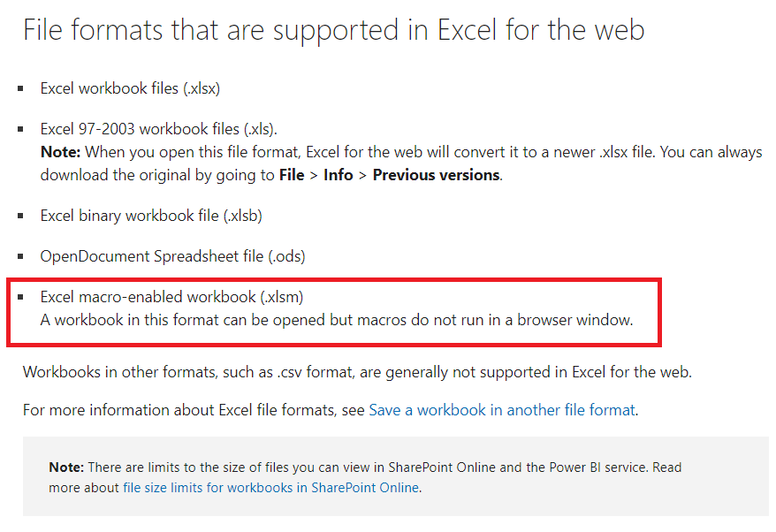Open 'Save a workbook in another file format' link
Image resolution: width=776 pixels, height=532 pixels.
coord(502,410)
